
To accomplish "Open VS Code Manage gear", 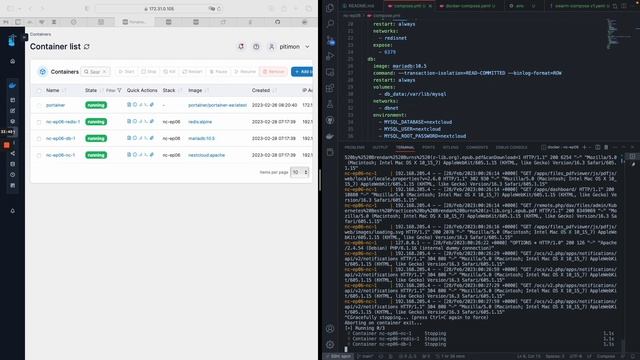I will coord(330,344).
